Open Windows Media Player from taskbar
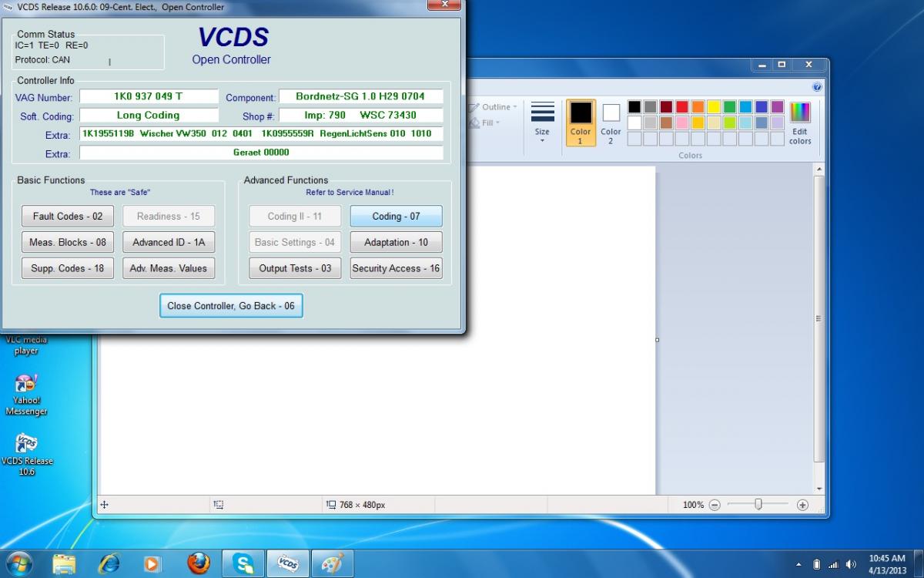The image size is (924, 578). (x=152, y=564)
